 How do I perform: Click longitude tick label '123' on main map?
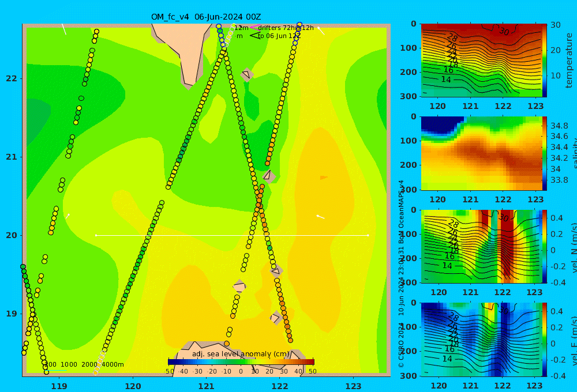pyautogui.click(x=354, y=386)
